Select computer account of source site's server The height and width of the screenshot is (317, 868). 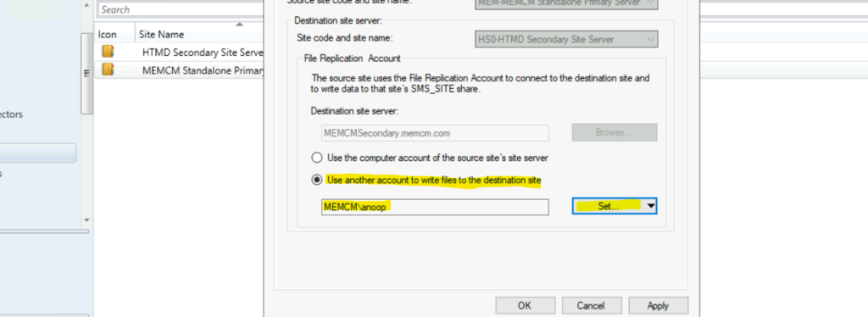[x=317, y=158]
